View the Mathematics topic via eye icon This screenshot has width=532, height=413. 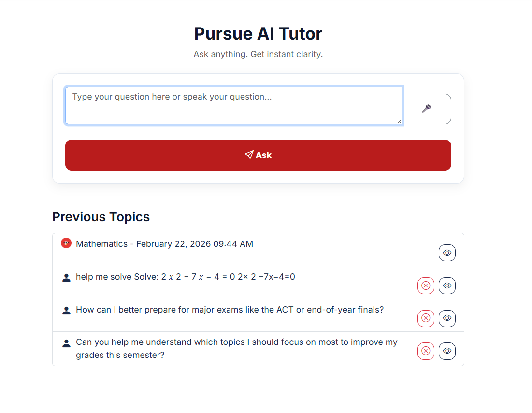pyautogui.click(x=447, y=253)
